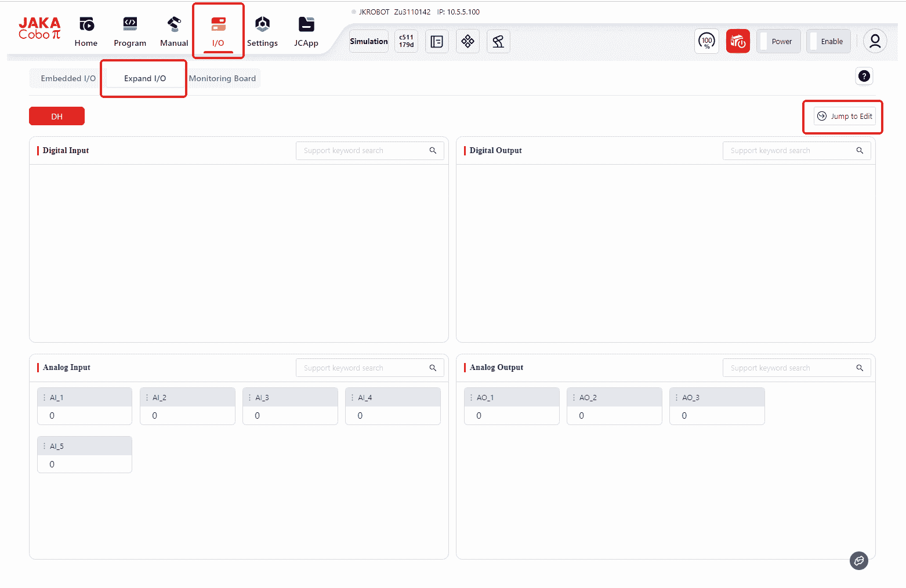Click the Jump to Edit button

coord(845,116)
